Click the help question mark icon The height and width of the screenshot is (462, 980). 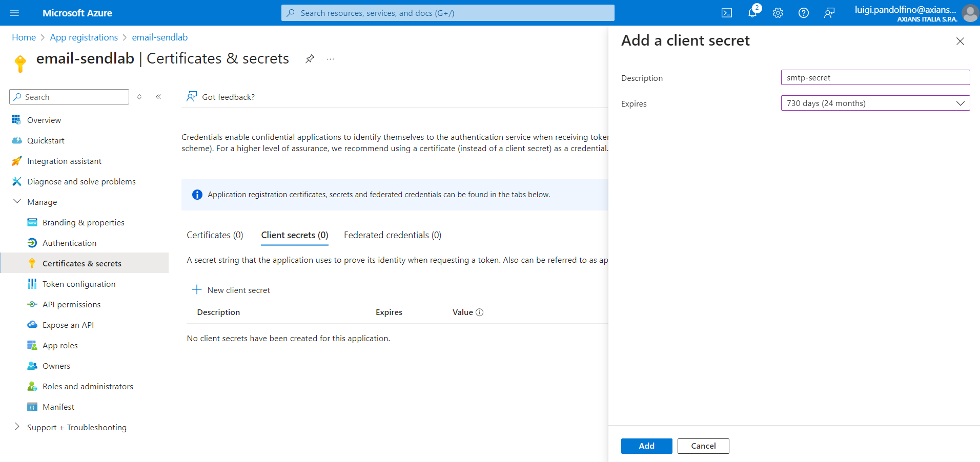(x=803, y=13)
